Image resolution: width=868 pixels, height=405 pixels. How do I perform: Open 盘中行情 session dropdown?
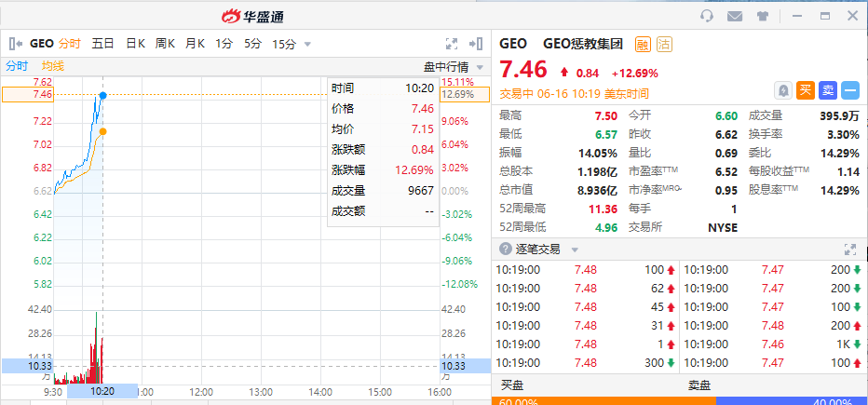[480, 67]
